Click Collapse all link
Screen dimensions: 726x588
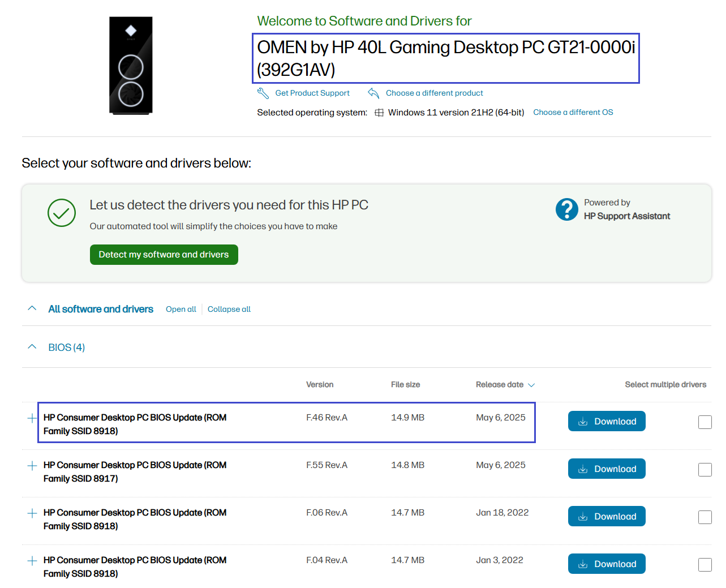tap(229, 309)
